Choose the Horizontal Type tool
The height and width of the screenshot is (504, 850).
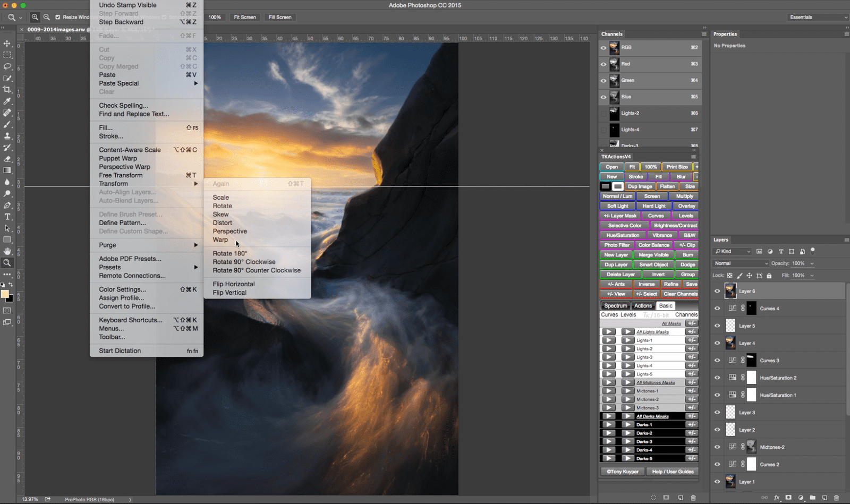[x=7, y=217]
